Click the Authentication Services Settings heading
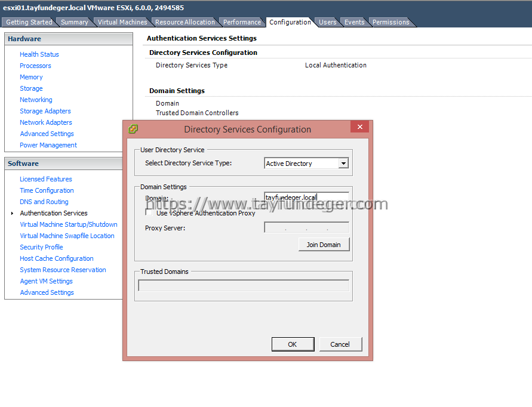 tap(202, 38)
